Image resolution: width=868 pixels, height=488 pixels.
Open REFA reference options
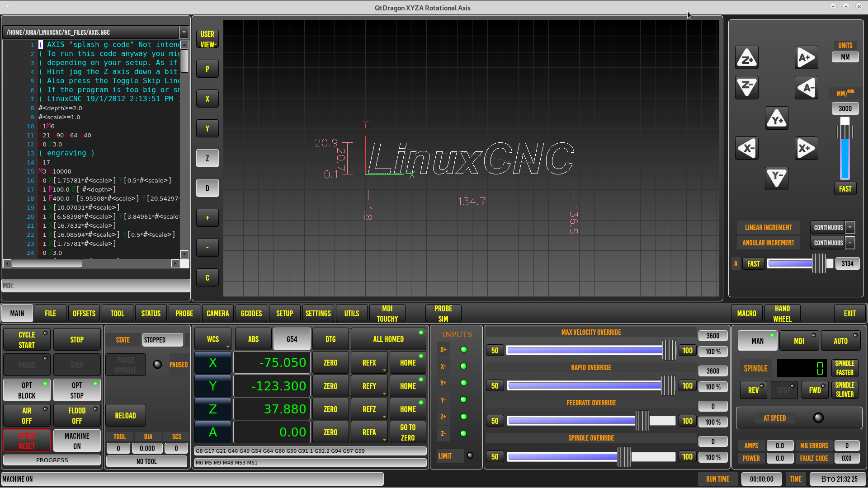[x=369, y=432]
